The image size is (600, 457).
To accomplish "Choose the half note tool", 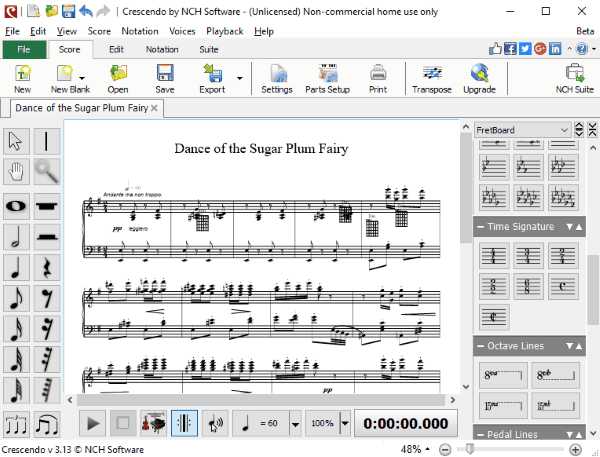I will [16, 237].
